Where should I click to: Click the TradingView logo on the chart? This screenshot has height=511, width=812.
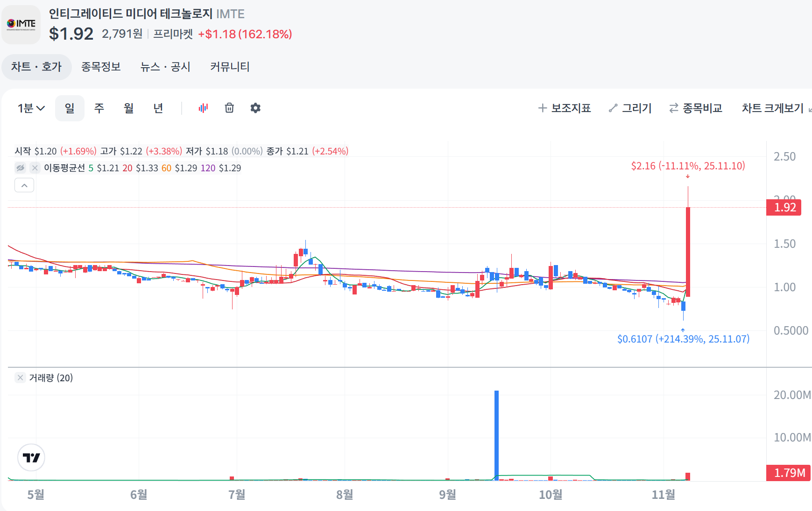[x=31, y=458]
